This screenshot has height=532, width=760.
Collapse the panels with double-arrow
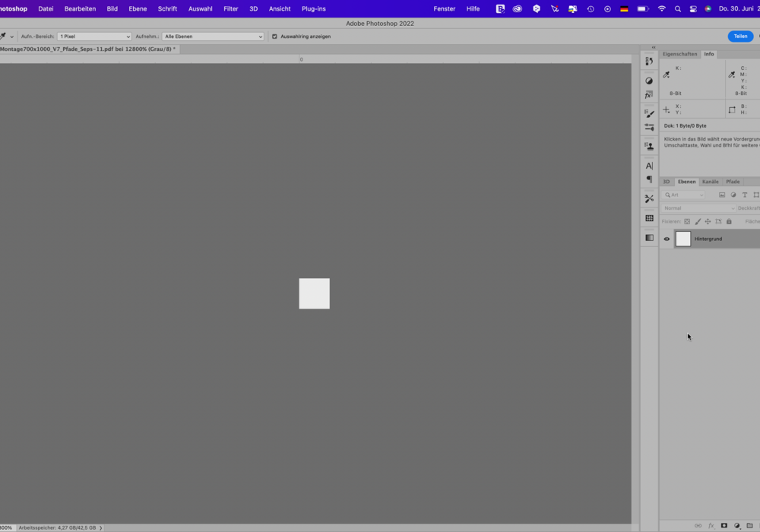coord(654,47)
